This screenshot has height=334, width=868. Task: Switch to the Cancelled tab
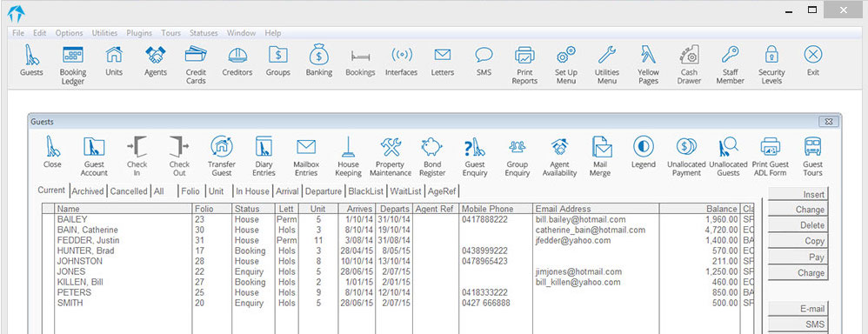coord(129,191)
